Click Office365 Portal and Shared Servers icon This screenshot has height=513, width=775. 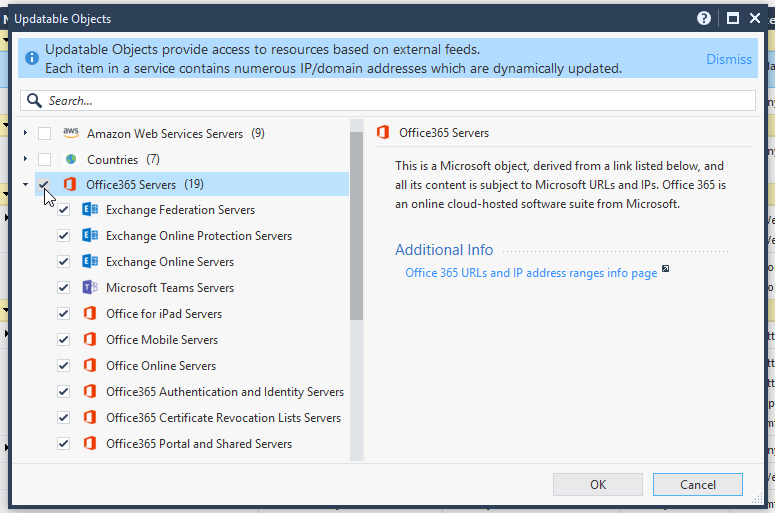pos(89,443)
